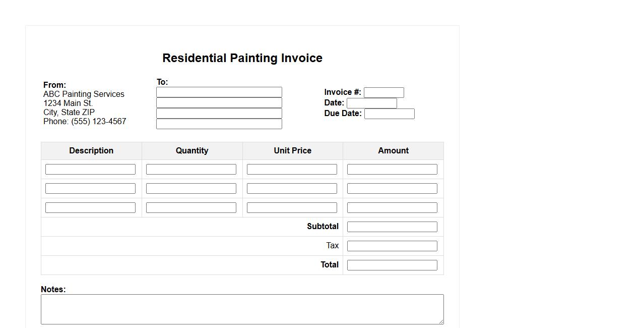Screen dimensions: 644x328
Task: Click the Total input field
Action: pyautogui.click(x=392, y=265)
